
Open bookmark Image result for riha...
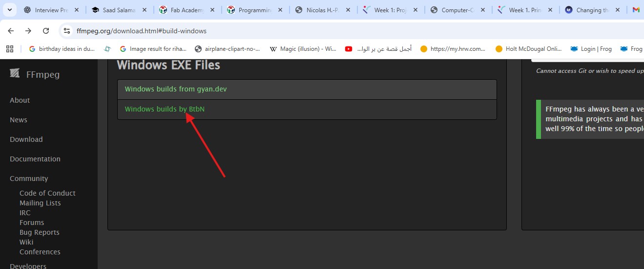pos(153,49)
